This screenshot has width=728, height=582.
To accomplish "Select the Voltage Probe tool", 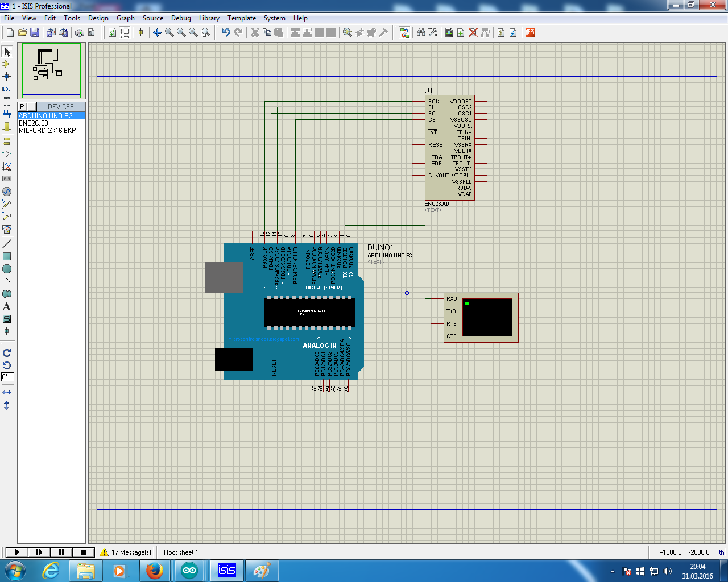I will 7,203.
